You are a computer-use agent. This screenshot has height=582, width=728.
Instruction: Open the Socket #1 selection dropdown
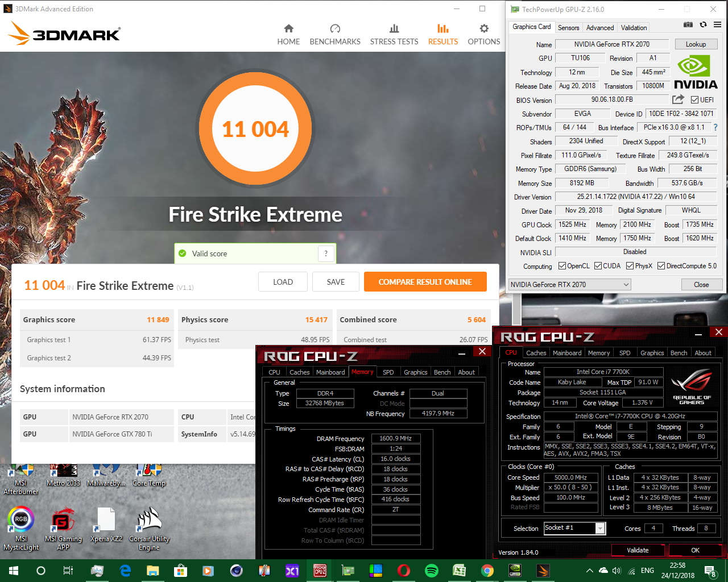[574, 528]
